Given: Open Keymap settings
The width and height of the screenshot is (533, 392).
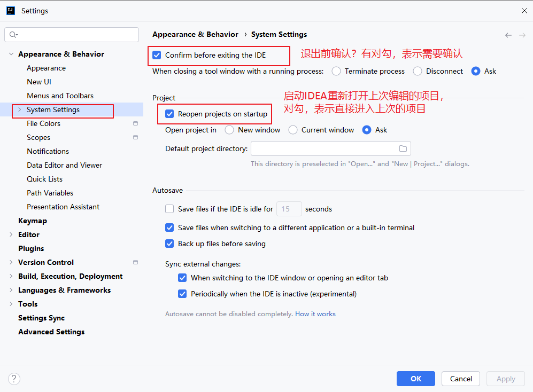Looking at the screenshot, I should 33,221.
